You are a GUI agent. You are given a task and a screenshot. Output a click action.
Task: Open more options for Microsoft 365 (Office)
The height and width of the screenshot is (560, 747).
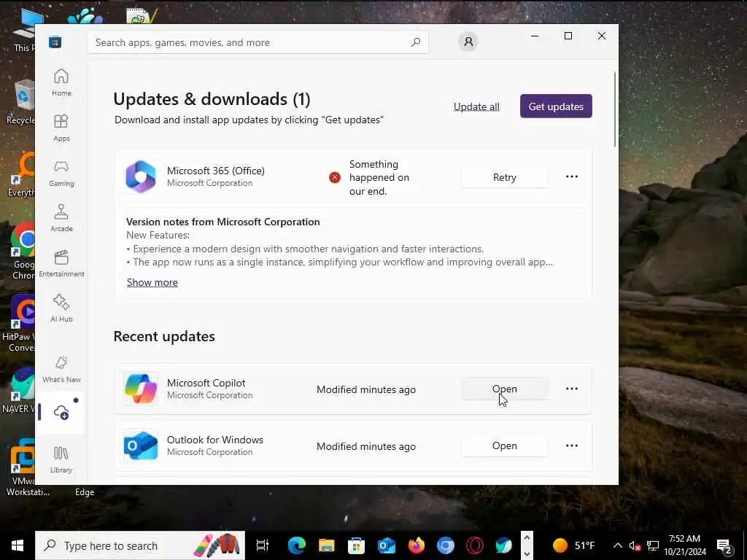[x=572, y=176]
